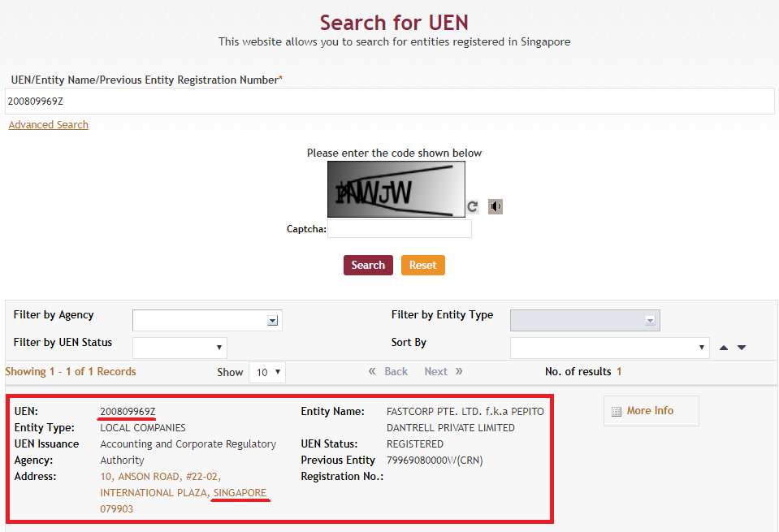Change Show records per page dropdown
Screen dimensions: 779x532
click(267, 372)
